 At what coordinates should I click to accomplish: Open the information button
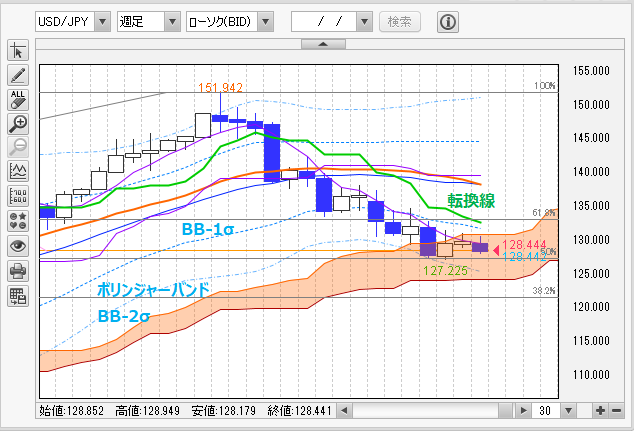(448, 22)
